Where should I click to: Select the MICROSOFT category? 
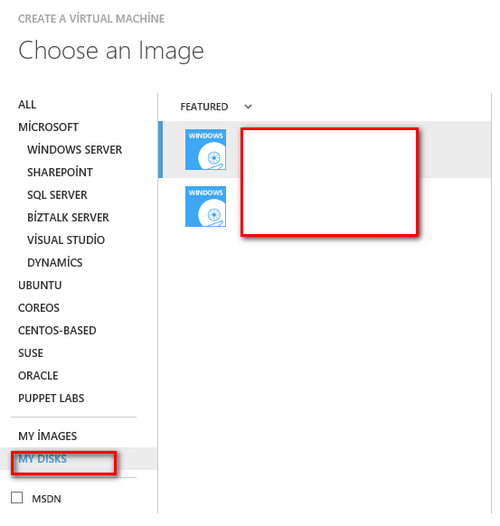pos(48,127)
